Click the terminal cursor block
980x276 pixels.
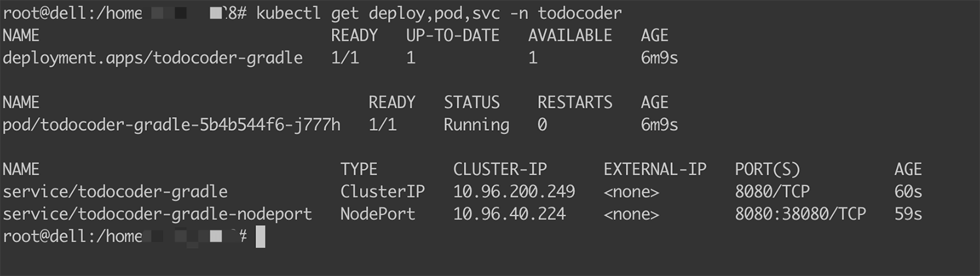260,237
